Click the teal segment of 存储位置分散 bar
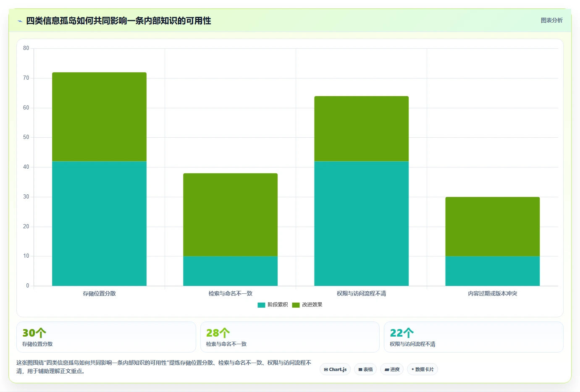The image size is (580, 392). click(99, 223)
